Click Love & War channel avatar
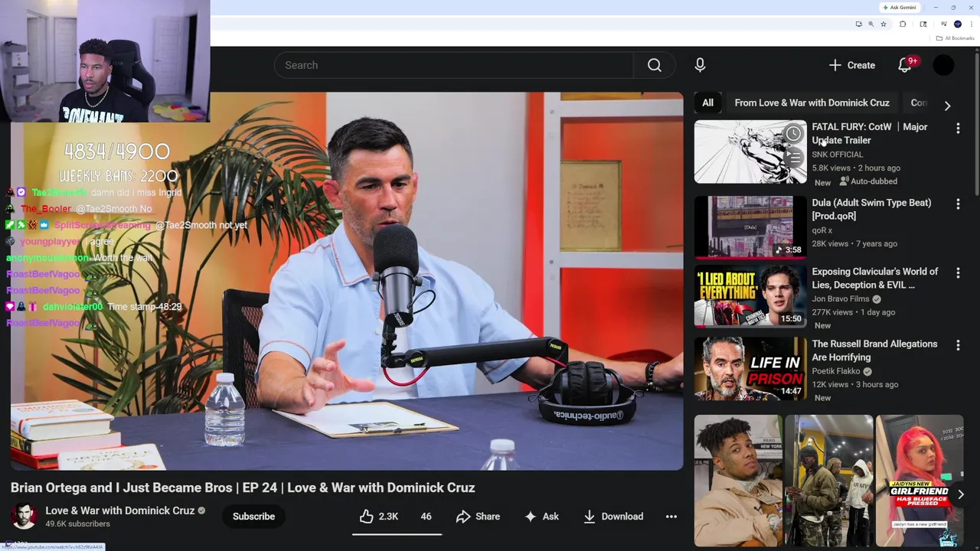 click(24, 517)
